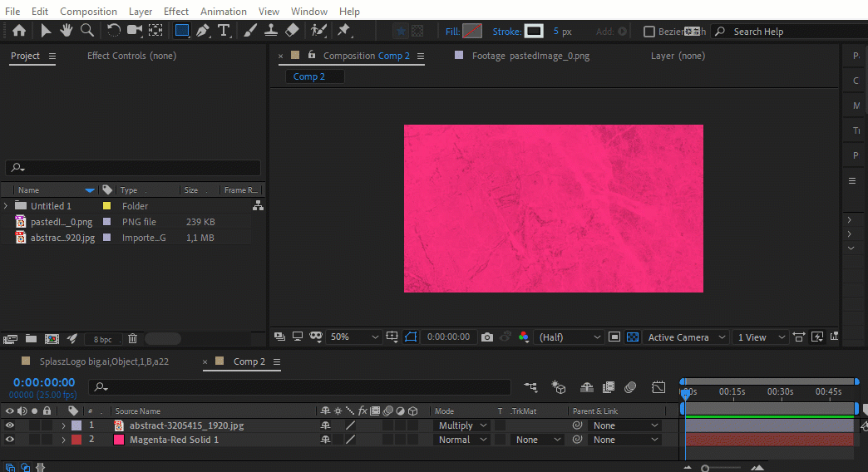Open the Active Camera dropdown
Viewport: 868px width, 472px height.
click(687, 337)
